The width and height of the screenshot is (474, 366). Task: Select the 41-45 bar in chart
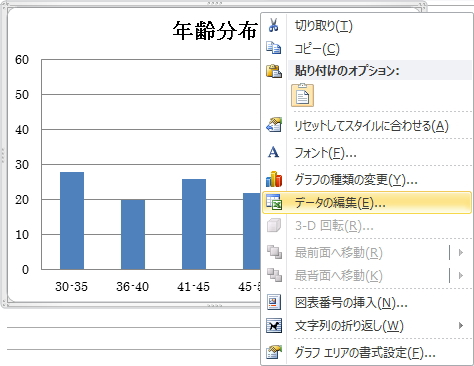tap(194, 224)
